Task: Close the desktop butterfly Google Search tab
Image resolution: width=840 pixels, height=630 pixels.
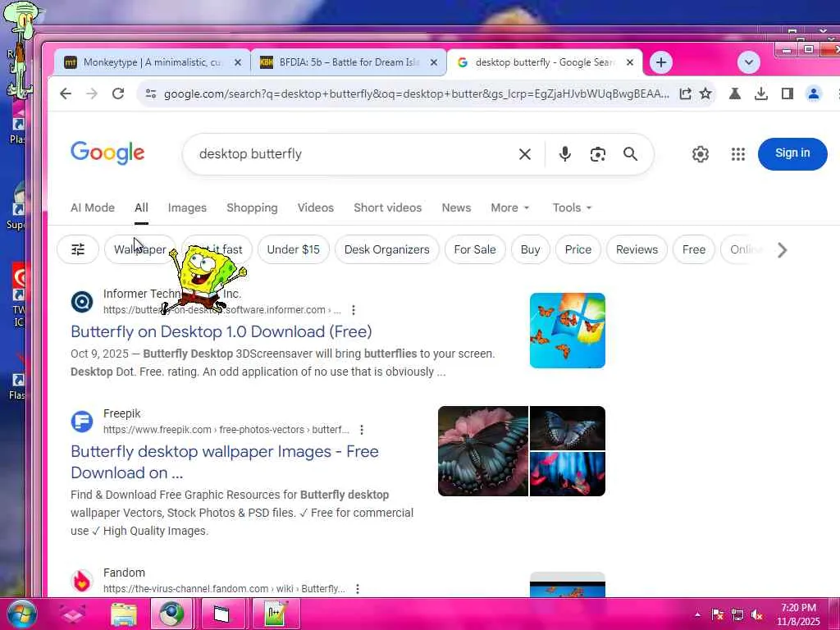Action: [x=630, y=62]
